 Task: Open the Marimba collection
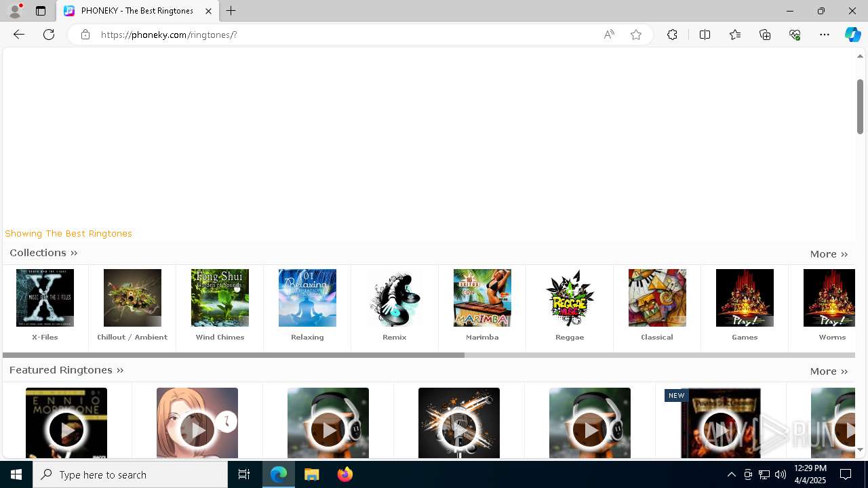[x=482, y=298]
